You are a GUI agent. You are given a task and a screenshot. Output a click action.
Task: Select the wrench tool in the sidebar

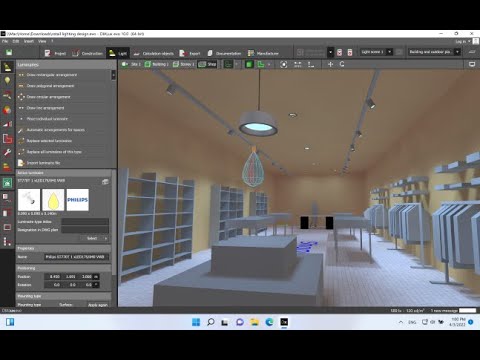click(x=7, y=152)
